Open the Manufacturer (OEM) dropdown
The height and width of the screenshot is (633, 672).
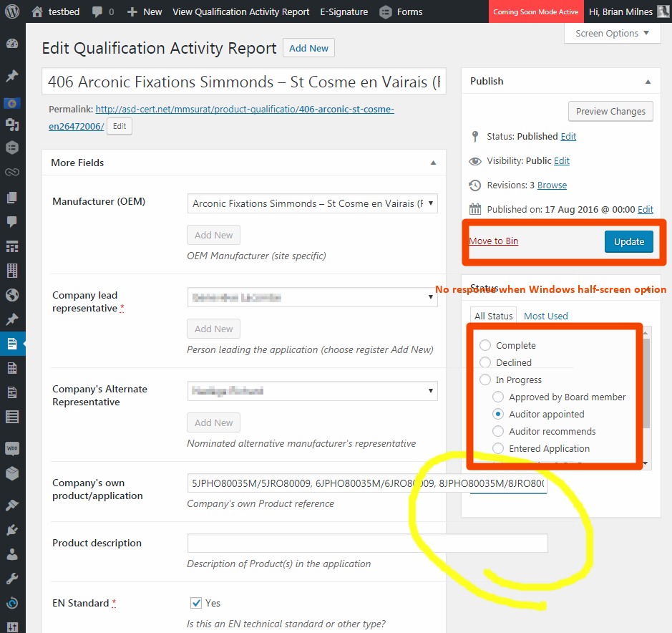313,203
